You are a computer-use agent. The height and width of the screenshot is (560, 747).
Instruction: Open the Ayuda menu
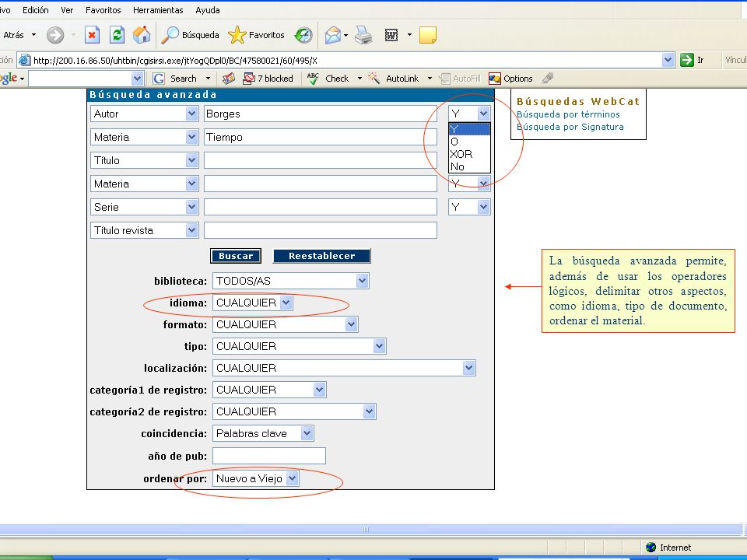coord(208,10)
